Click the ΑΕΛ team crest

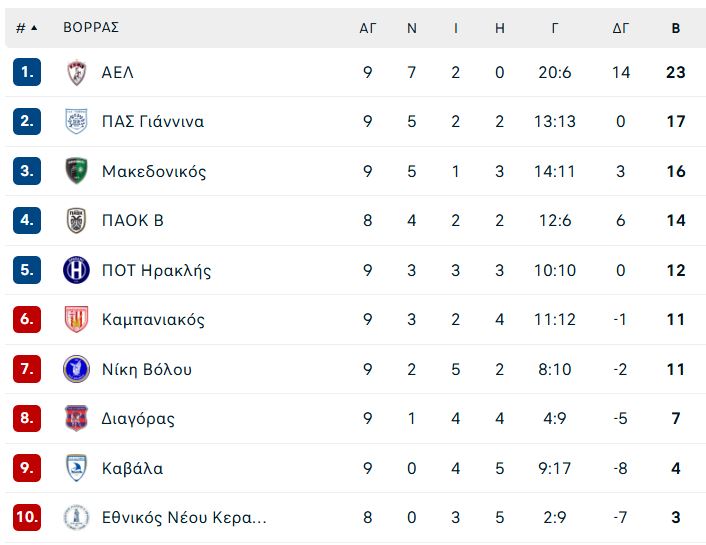point(76,73)
